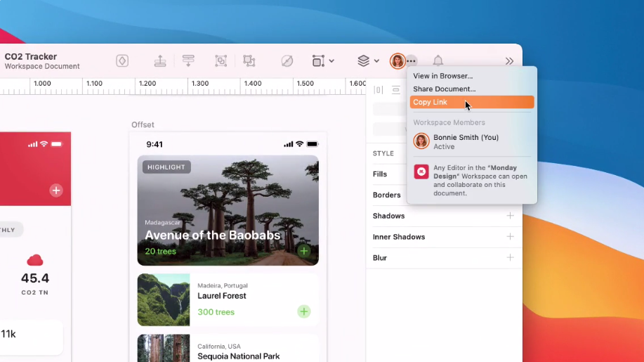Click the plus button on Laurel Forest card
The height and width of the screenshot is (362, 644).
(304, 312)
